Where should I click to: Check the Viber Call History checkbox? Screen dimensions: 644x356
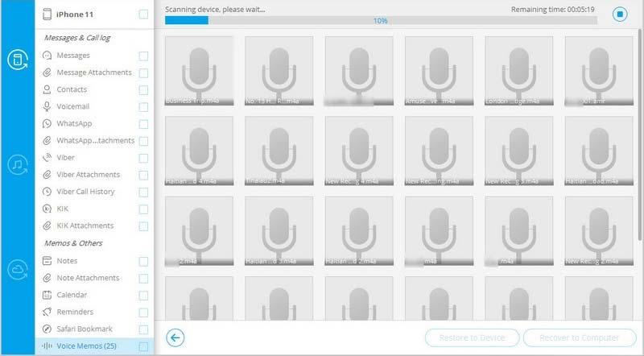[x=143, y=192]
